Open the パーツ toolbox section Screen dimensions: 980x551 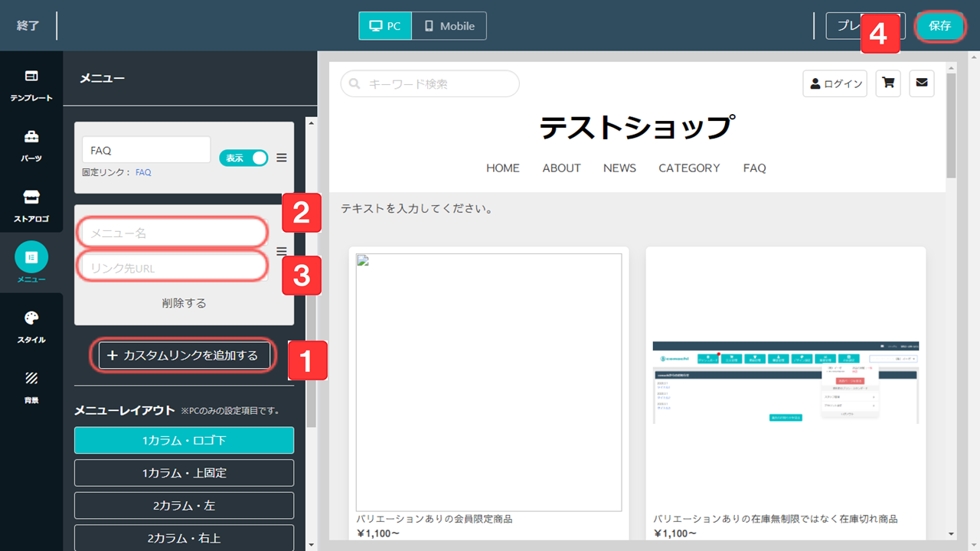coord(31,145)
